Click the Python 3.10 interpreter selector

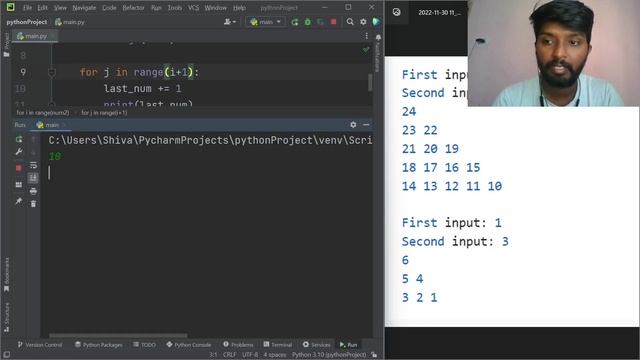(x=329, y=355)
